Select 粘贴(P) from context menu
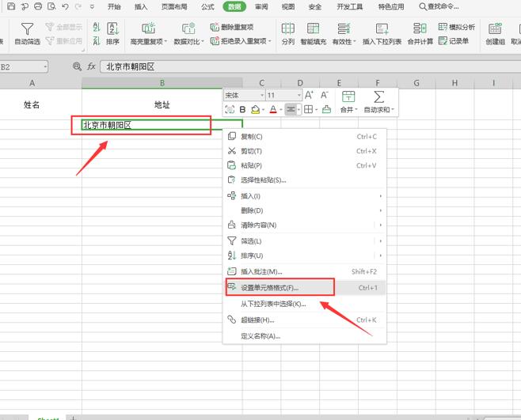 click(305, 165)
